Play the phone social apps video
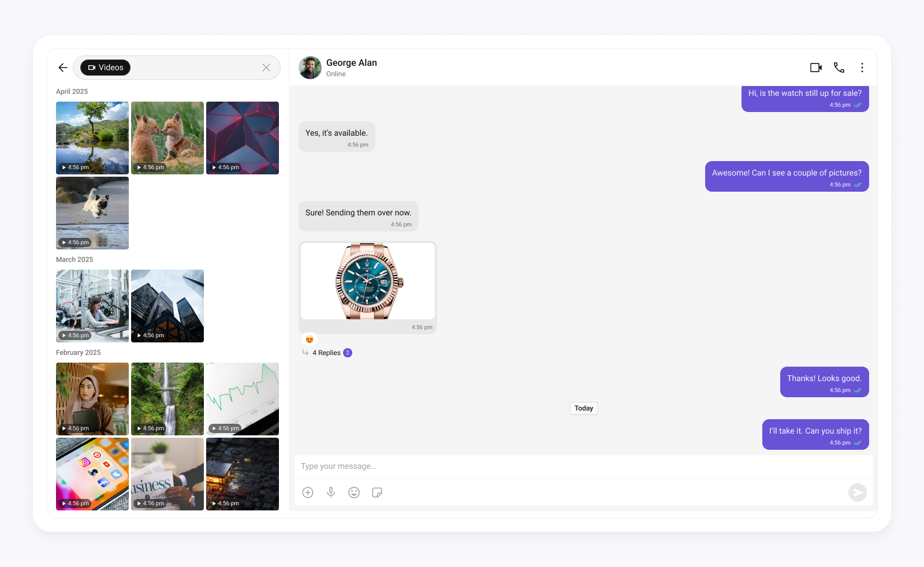Image resolution: width=924 pixels, height=567 pixels. (92, 474)
